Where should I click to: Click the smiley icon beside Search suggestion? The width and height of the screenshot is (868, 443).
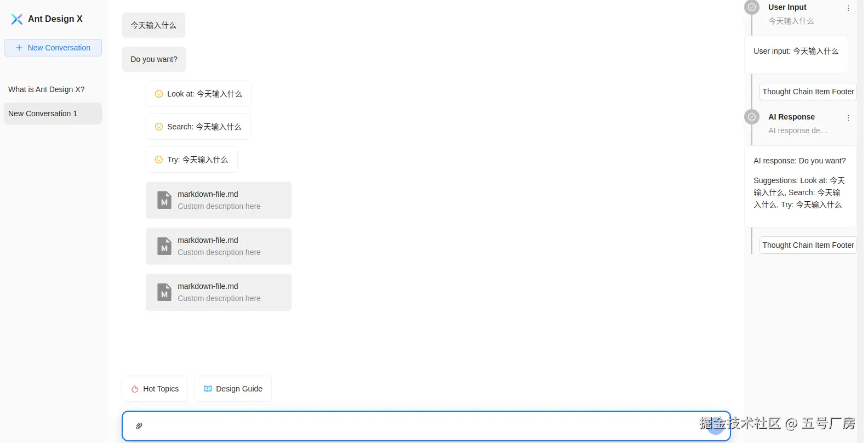click(159, 127)
